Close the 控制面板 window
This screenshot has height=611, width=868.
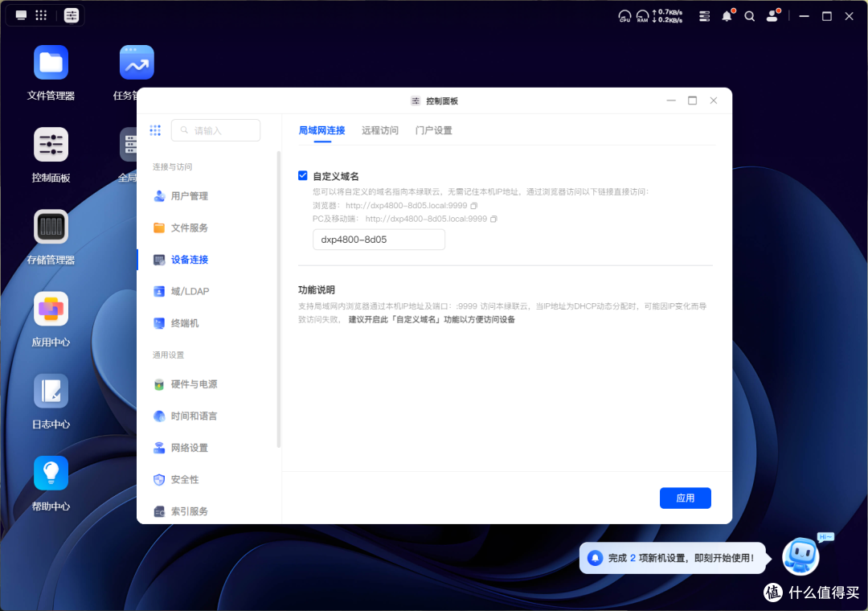point(714,100)
